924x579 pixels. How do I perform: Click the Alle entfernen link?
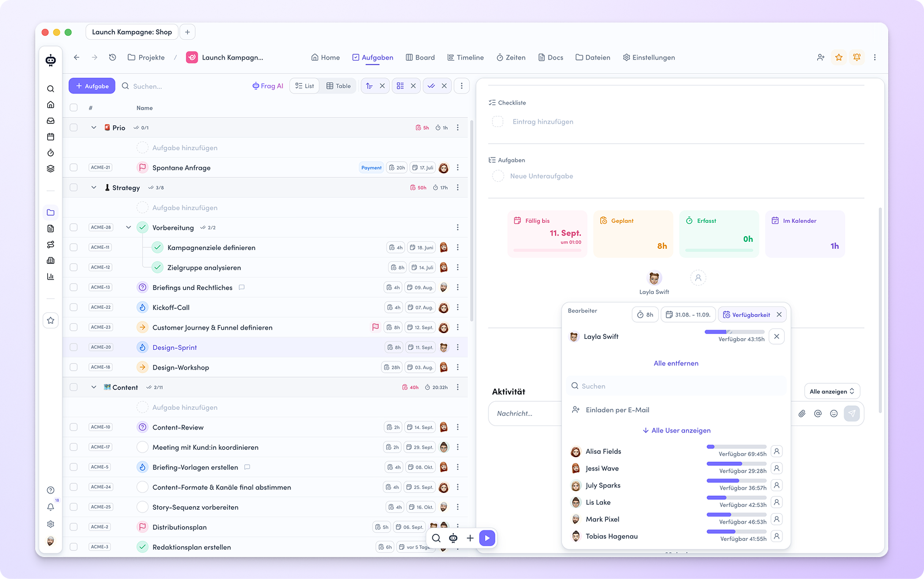coord(676,363)
